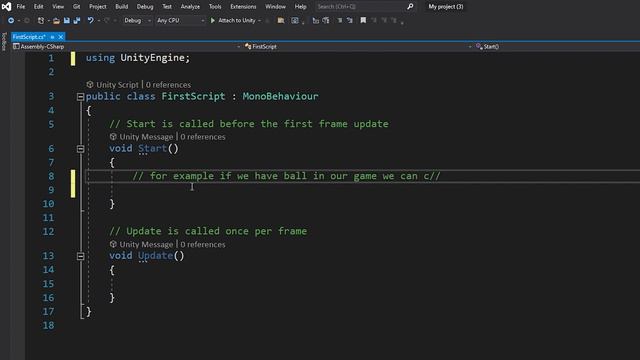Open the undo history dropdown arrow

click(x=98, y=20)
